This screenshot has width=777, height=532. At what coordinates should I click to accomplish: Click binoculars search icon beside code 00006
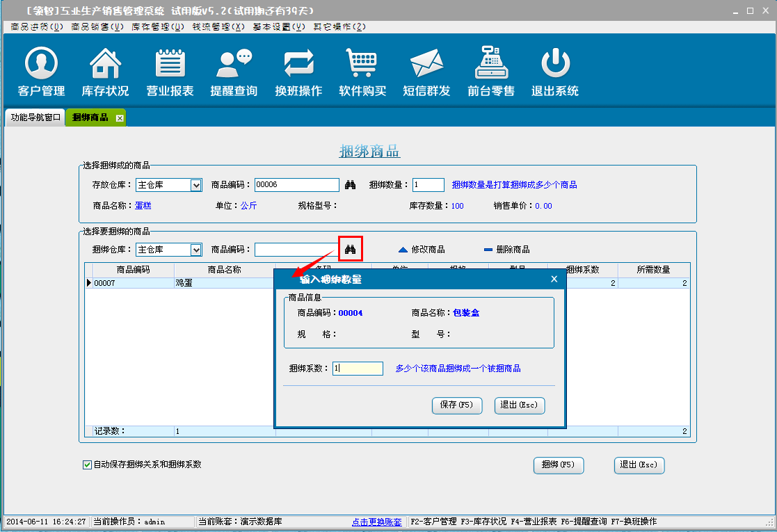351,185
